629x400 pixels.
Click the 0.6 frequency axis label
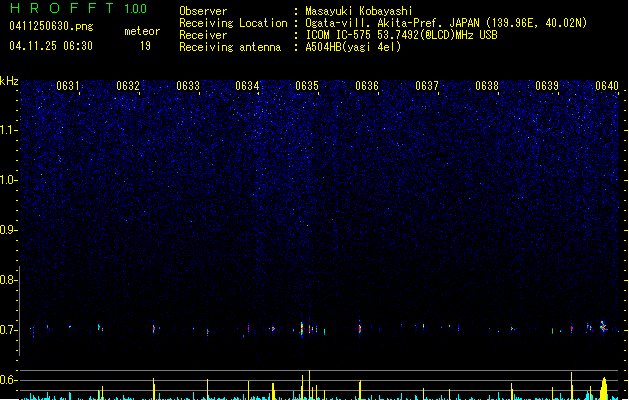(x=8, y=380)
